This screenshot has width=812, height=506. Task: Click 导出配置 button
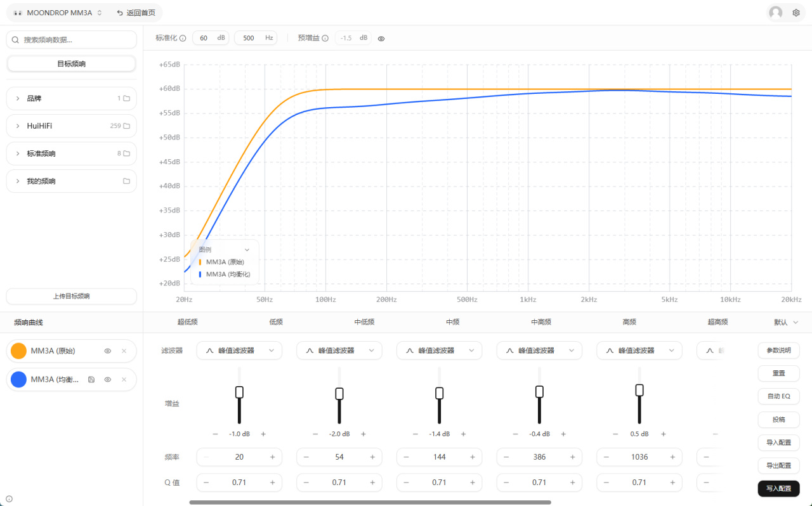tap(778, 465)
